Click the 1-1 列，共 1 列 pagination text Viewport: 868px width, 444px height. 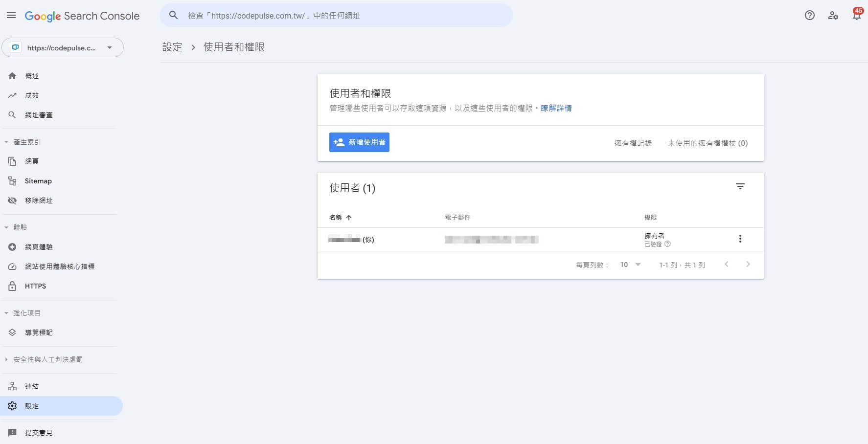point(682,265)
